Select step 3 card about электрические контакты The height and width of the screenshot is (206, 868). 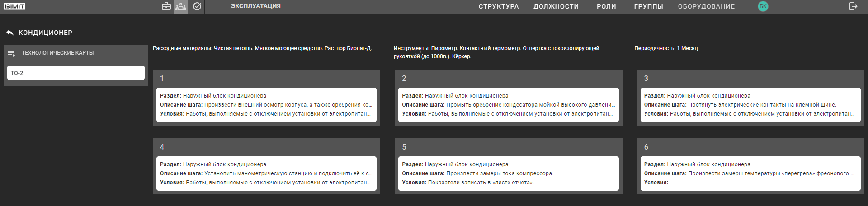(750, 105)
